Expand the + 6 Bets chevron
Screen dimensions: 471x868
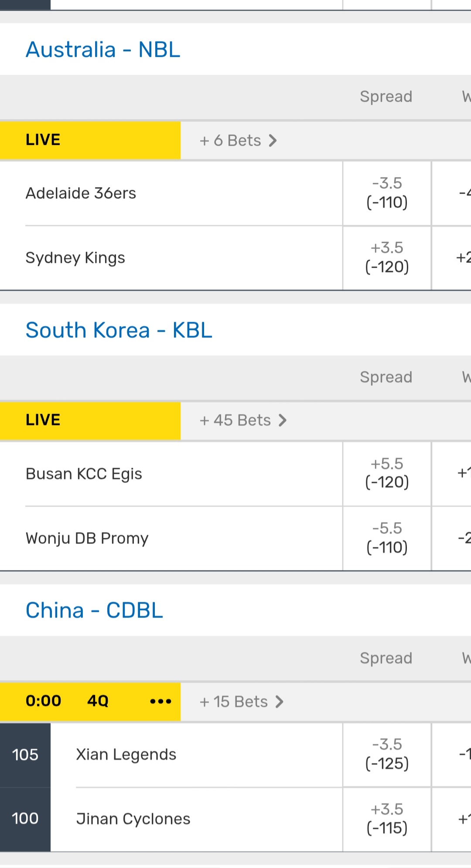[273, 141]
